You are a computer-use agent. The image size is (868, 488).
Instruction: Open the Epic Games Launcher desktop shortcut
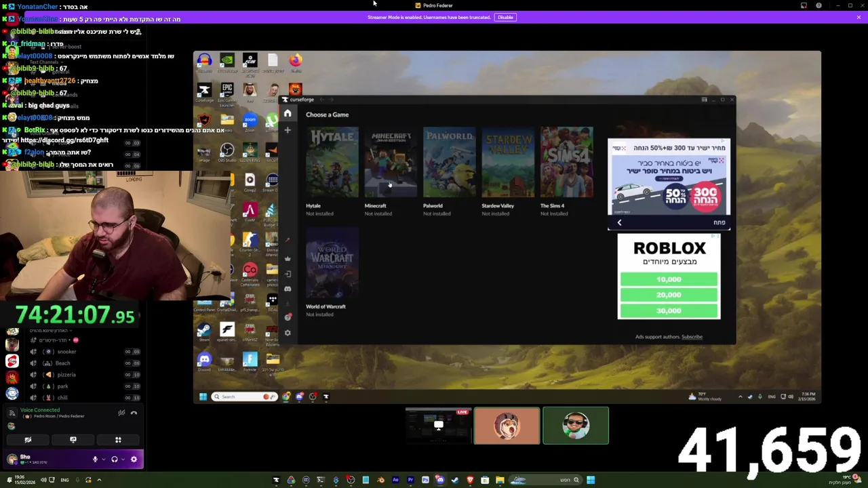tap(227, 94)
